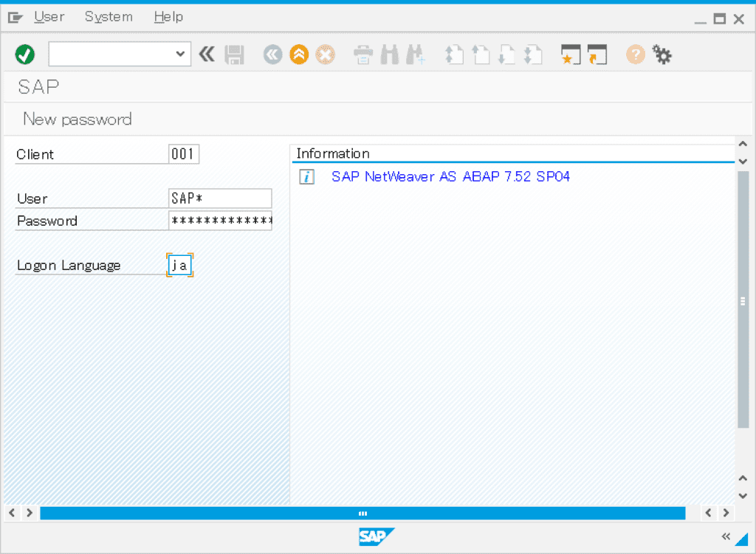Click the bottom scroll down arrow at right edge
Viewport: 756px width, 554px height.
tap(743, 496)
